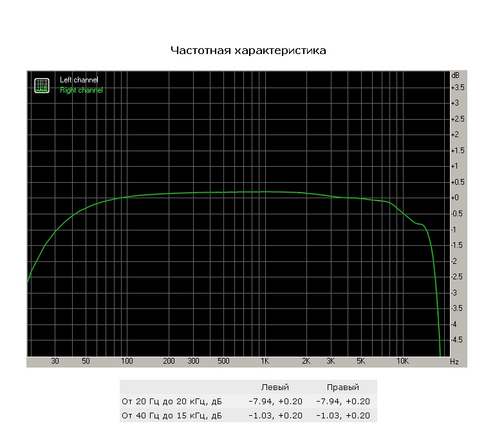Viewport: 504px width, 448px height.
Task: Click the '1K' frequency axis label
Action: pos(265,361)
